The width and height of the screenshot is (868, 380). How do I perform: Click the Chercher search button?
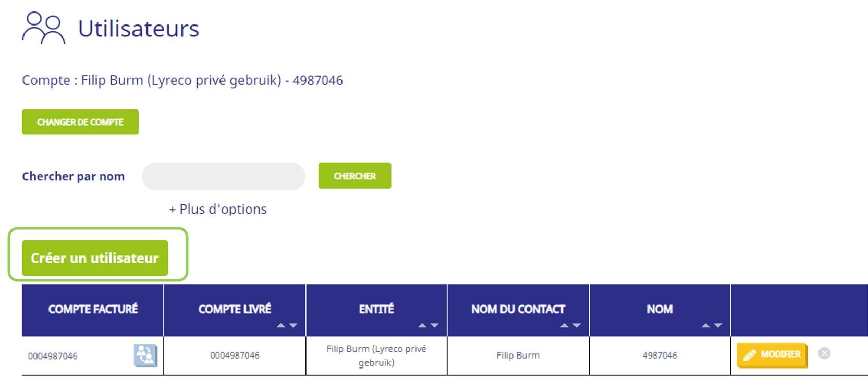coord(354,176)
